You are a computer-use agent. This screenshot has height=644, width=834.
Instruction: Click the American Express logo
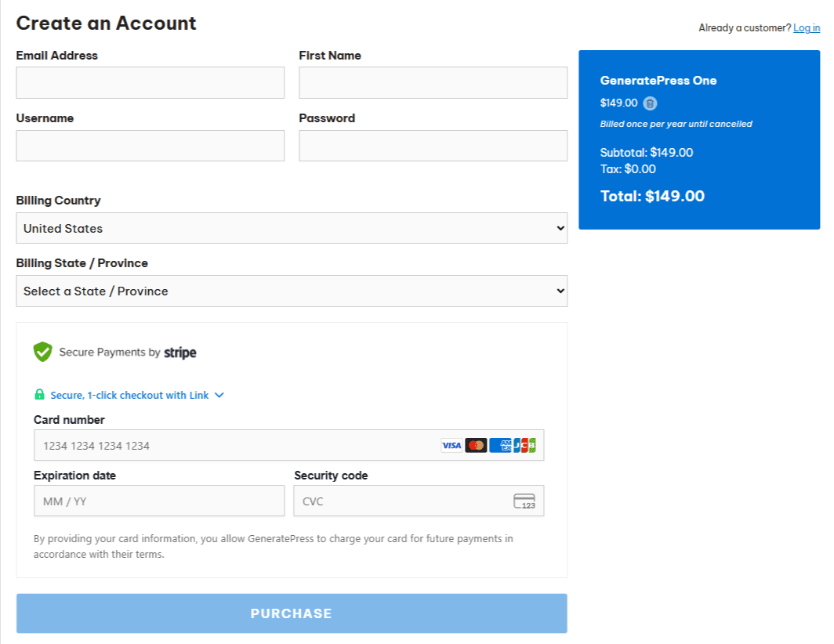click(500, 446)
